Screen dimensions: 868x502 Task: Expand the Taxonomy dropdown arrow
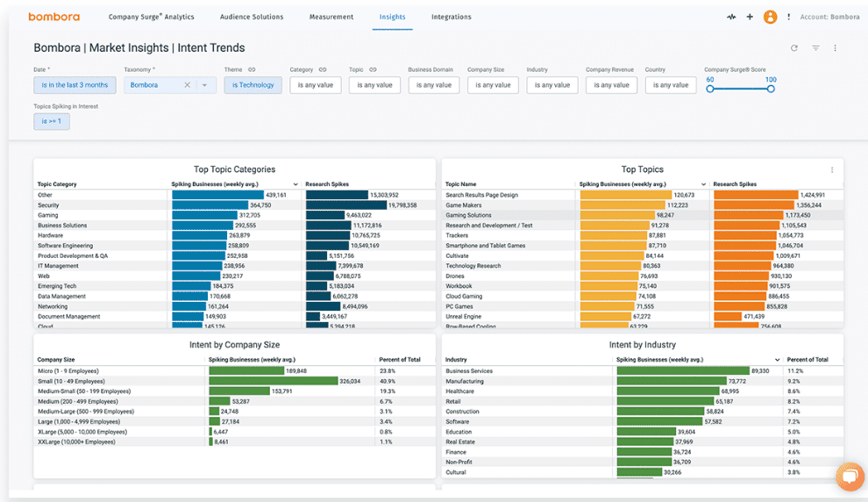204,85
